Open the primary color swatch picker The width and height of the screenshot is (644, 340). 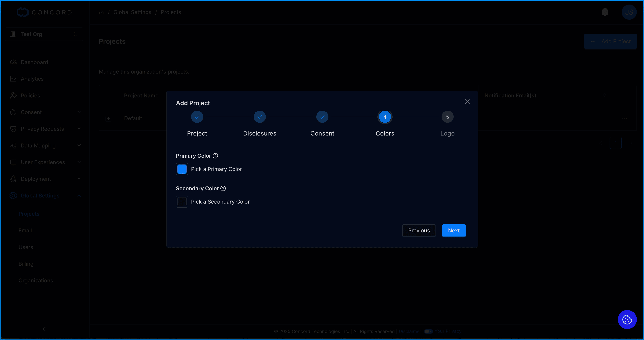click(x=182, y=169)
